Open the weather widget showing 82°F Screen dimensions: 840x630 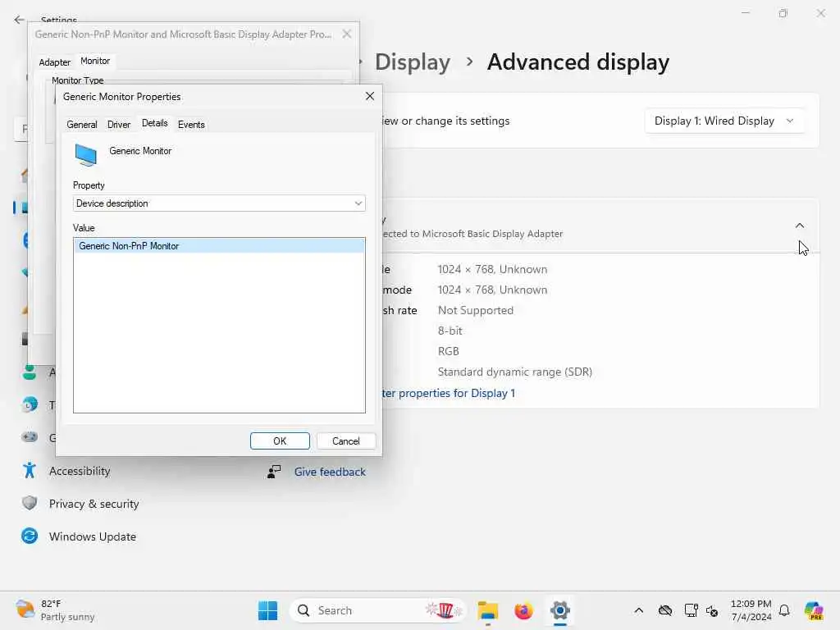pos(55,610)
